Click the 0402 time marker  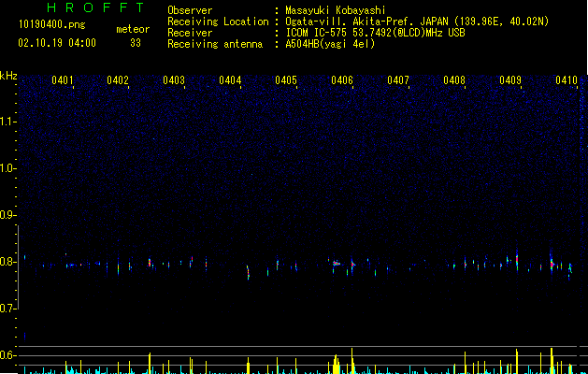point(118,80)
